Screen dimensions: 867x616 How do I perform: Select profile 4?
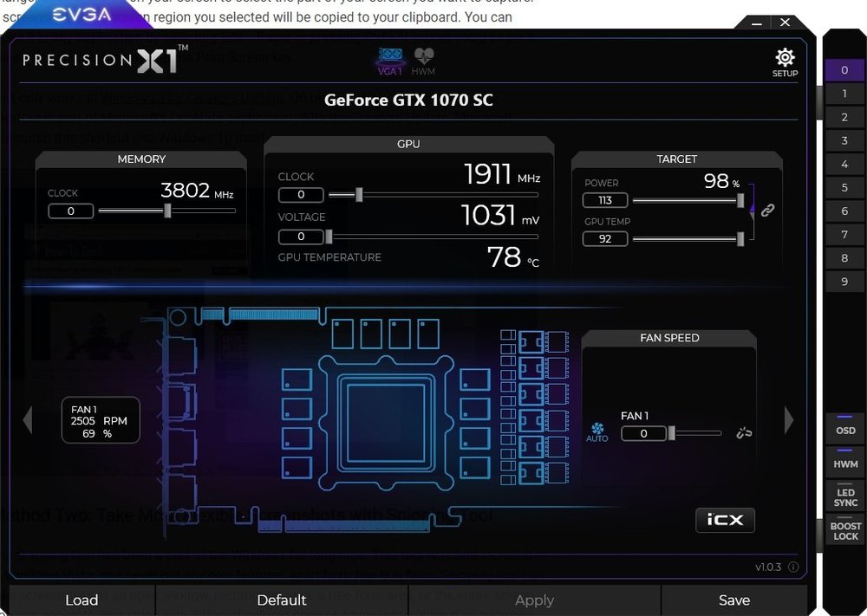[844, 164]
